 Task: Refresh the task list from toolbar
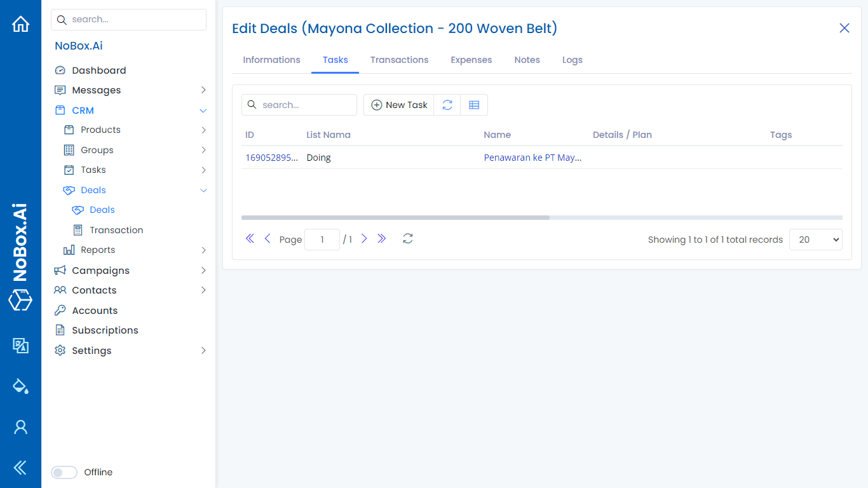coord(447,105)
